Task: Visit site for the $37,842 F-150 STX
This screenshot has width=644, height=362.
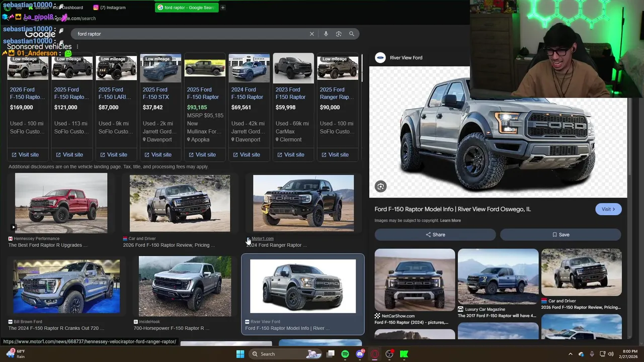Action: (x=158, y=154)
